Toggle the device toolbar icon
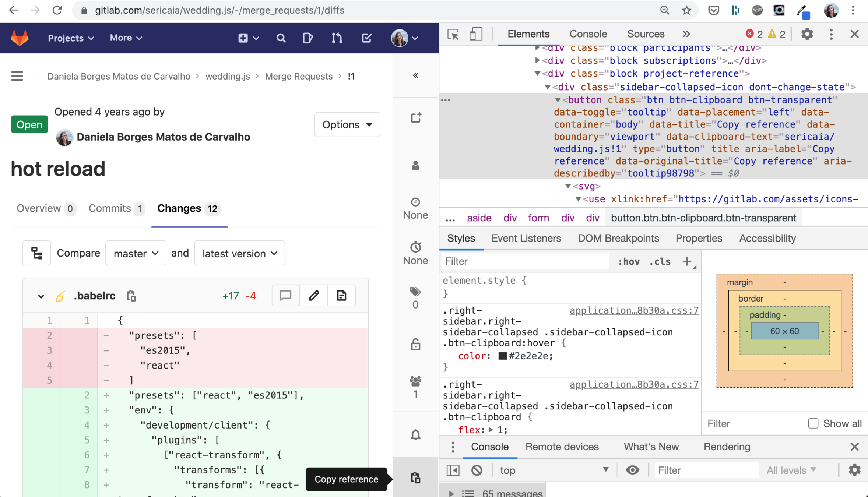This screenshot has height=497, width=868. pos(475,34)
